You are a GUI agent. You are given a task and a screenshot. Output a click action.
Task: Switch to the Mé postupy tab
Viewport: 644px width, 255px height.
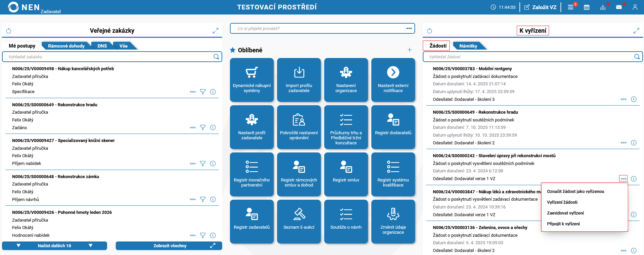click(x=22, y=46)
